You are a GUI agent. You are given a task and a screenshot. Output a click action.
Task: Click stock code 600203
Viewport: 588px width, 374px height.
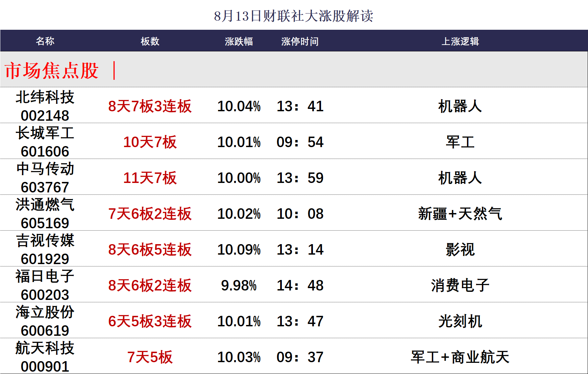[x=45, y=295]
